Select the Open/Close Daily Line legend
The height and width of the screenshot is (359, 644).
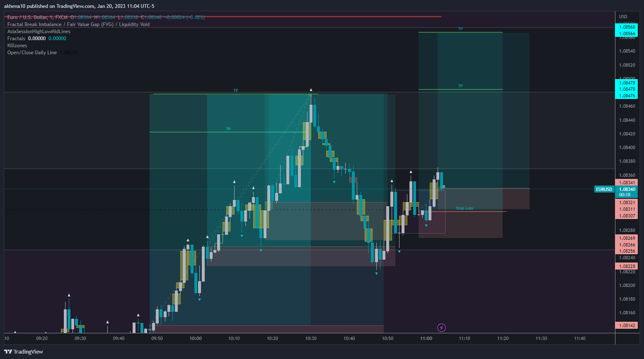pos(32,53)
